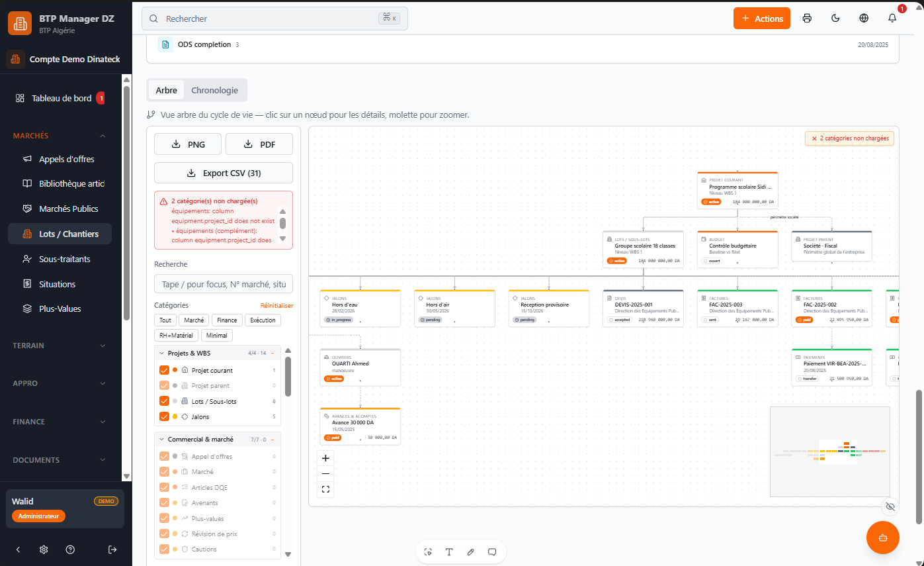Click the logout icon in sidebar footer

pos(112,549)
